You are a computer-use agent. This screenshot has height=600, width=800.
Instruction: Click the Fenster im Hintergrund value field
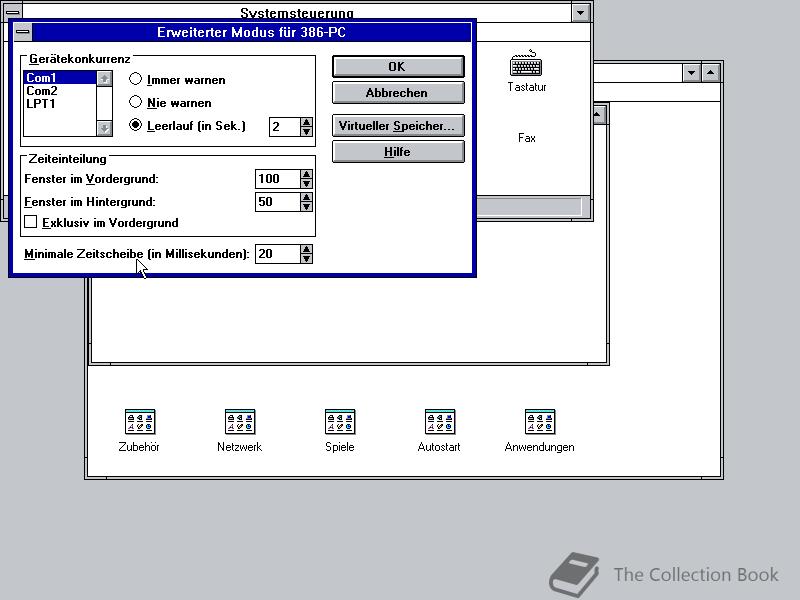click(278, 202)
